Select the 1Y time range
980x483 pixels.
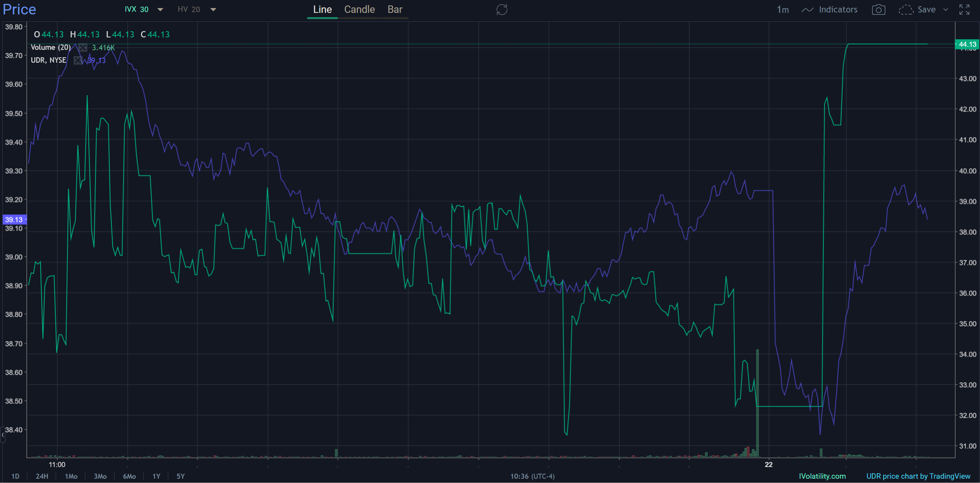tap(156, 476)
